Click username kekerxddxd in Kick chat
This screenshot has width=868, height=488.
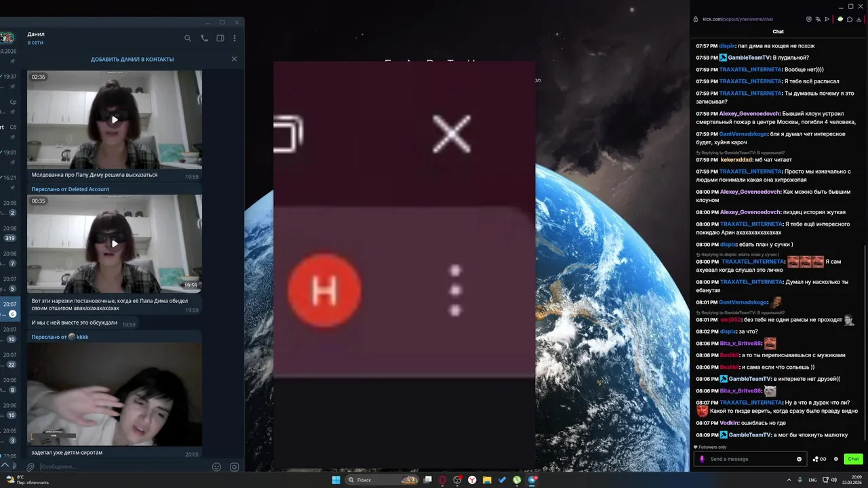point(736,159)
